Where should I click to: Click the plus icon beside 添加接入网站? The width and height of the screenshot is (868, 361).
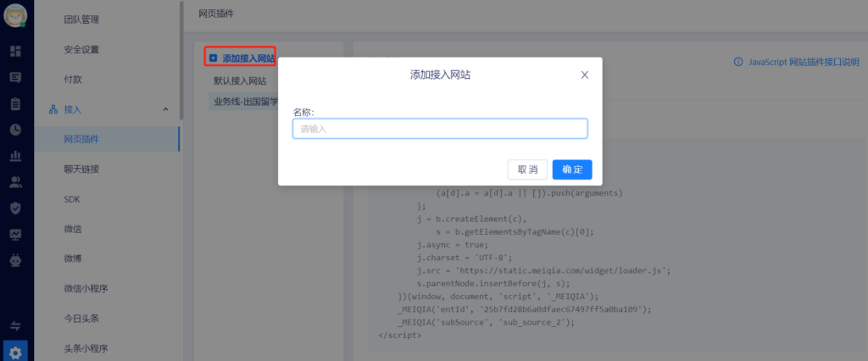click(x=213, y=58)
